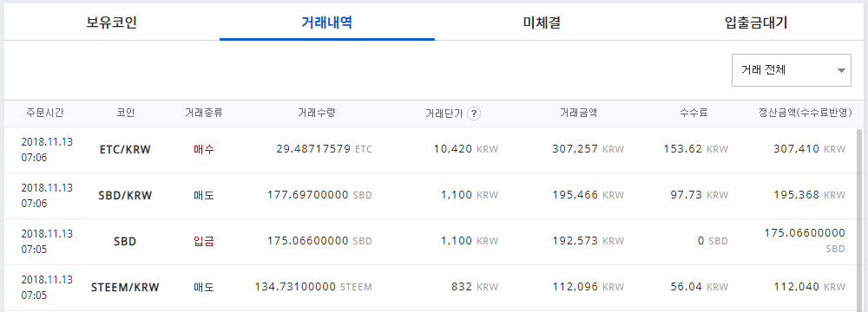The width and height of the screenshot is (868, 312).
Task: Click the vertical scrollbar of transaction list
Action: 859,219
